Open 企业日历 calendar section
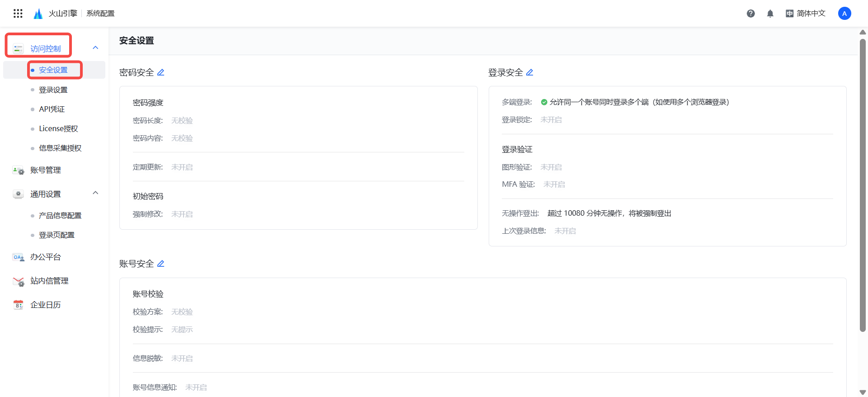The image size is (868, 397). click(45, 305)
